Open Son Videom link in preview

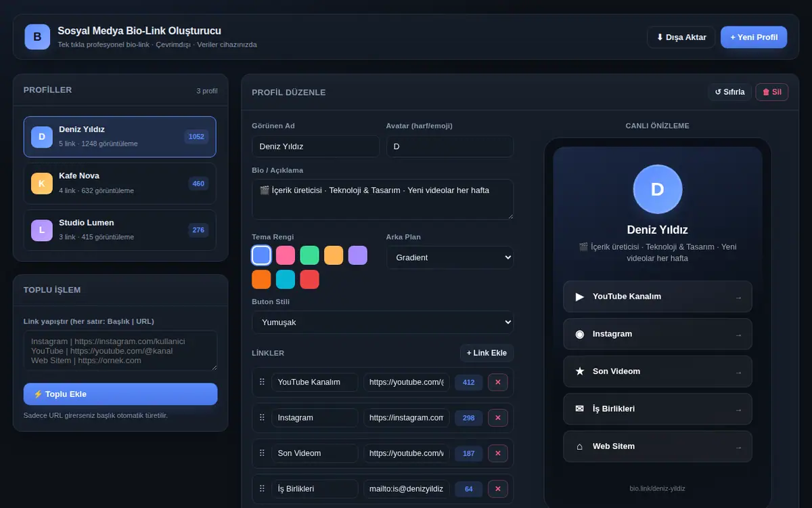657,371
